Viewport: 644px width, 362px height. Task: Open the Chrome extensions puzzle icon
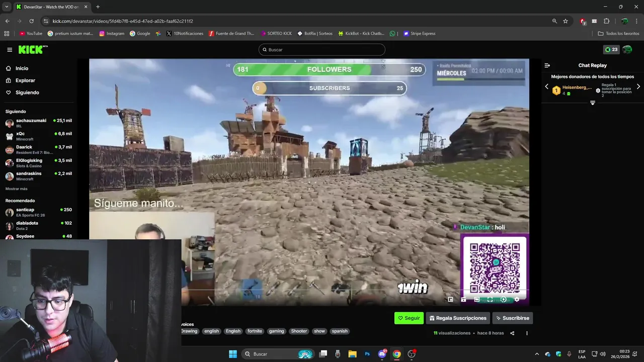pos(606,21)
